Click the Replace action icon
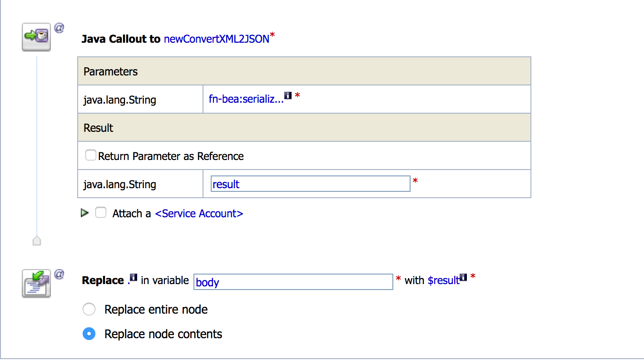644x360 pixels. tap(36, 283)
